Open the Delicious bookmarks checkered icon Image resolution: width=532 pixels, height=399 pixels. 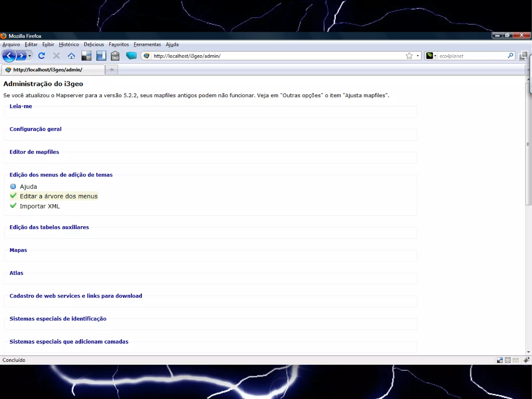click(x=86, y=56)
